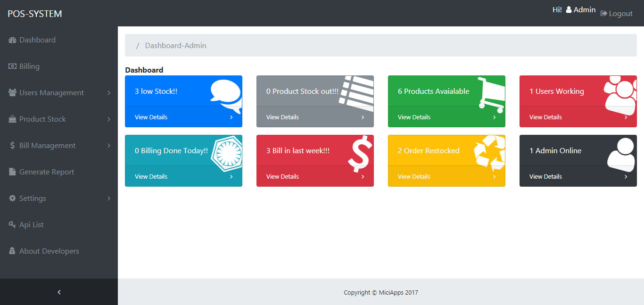The image size is (644, 305).
Task: Click the Logout sign-out icon
Action: tap(603, 14)
